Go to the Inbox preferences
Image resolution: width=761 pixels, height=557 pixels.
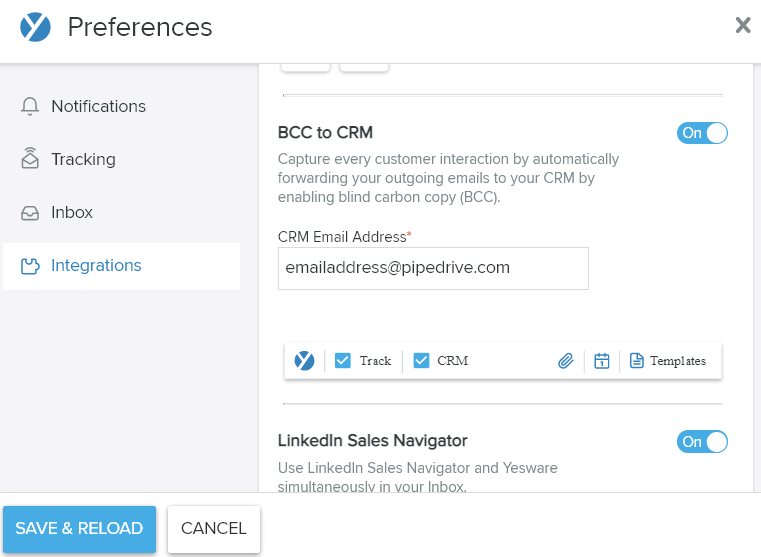tap(72, 213)
